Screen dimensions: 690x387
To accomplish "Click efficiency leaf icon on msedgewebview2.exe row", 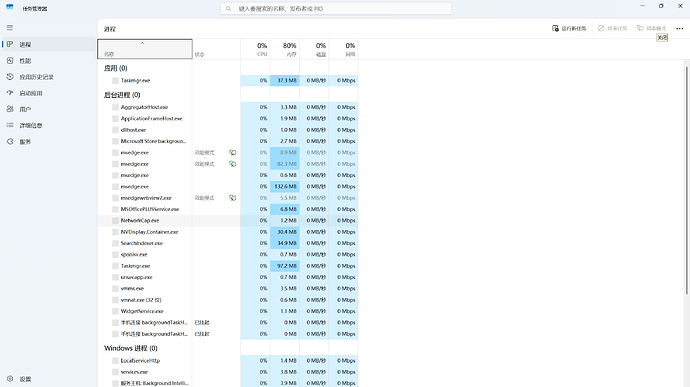I will (x=232, y=198).
